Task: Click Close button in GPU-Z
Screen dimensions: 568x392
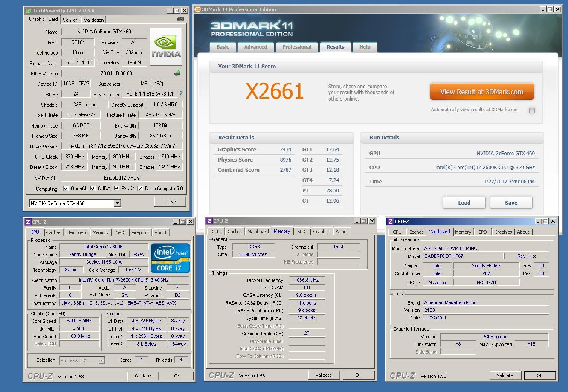Action: (x=170, y=202)
